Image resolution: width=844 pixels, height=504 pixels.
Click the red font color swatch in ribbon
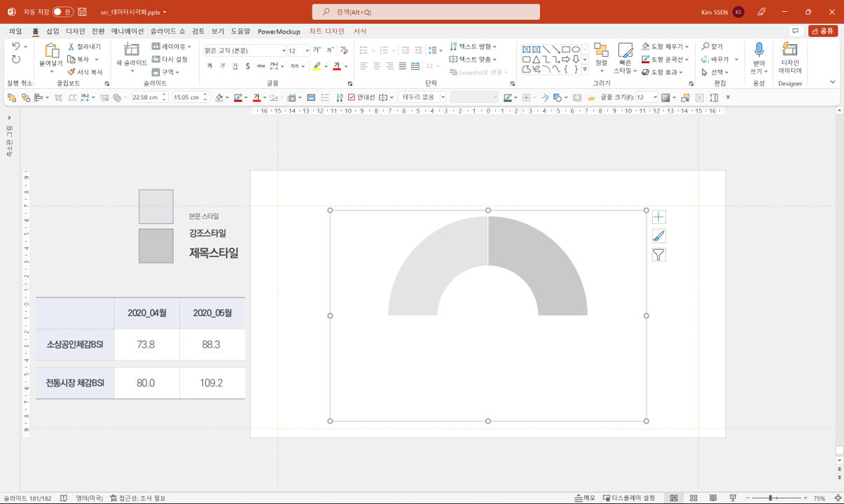tap(336, 67)
